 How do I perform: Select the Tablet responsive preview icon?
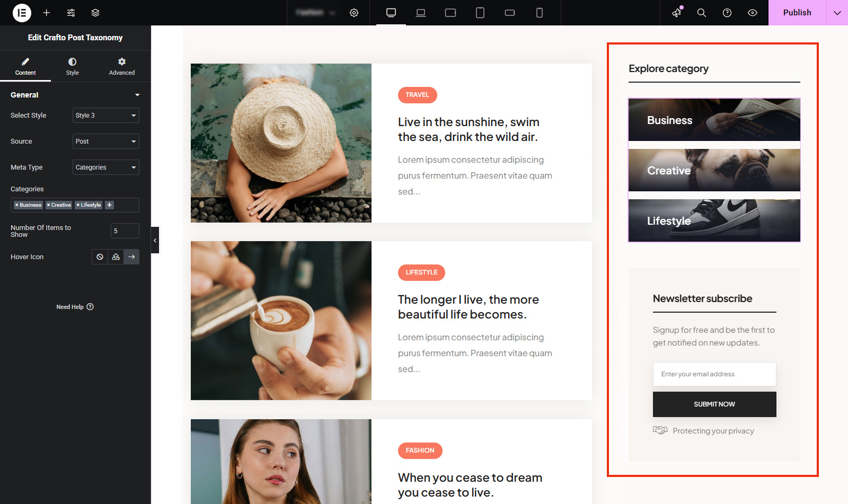tap(480, 13)
